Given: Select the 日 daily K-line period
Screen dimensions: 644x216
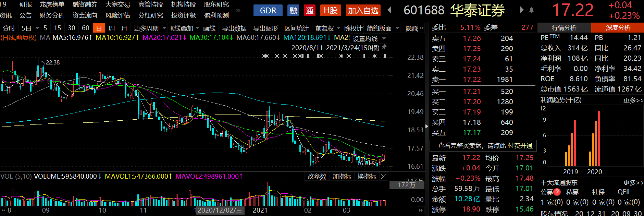Looking at the screenshot, I should click(99, 28).
